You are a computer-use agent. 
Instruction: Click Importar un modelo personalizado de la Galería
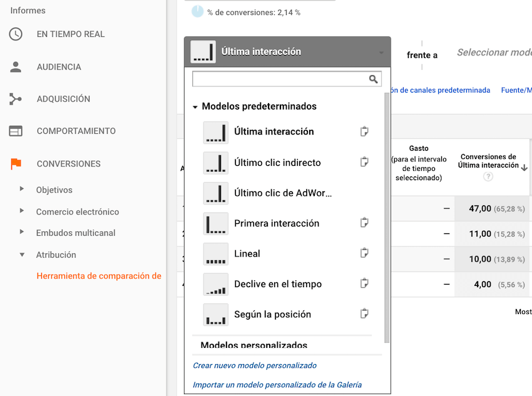(x=277, y=385)
